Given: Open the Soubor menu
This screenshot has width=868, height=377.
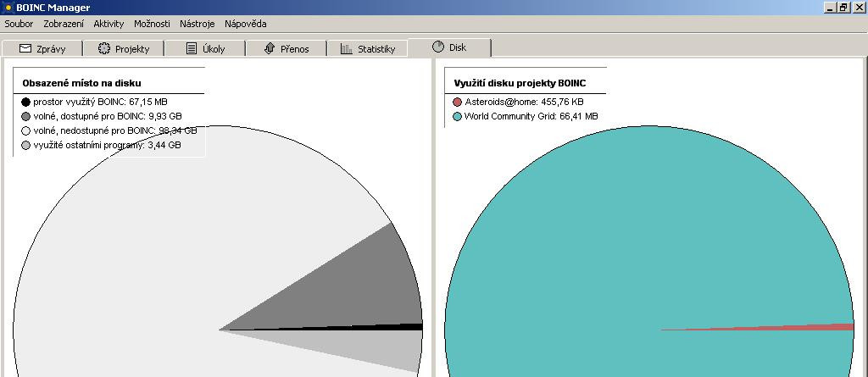Looking at the screenshot, I should tap(19, 24).
